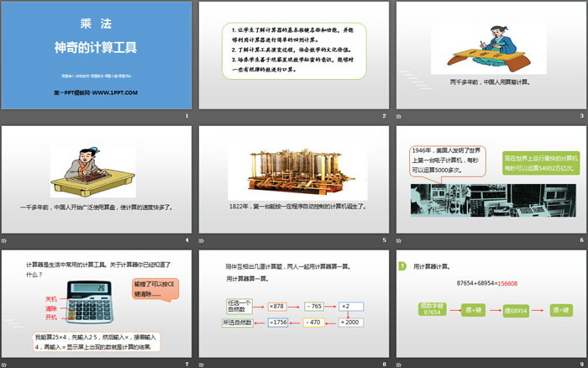Image resolution: width=588 pixels, height=368 pixels.
Task: Open the slide about 算筹 two thousand years ago
Action: point(490,55)
